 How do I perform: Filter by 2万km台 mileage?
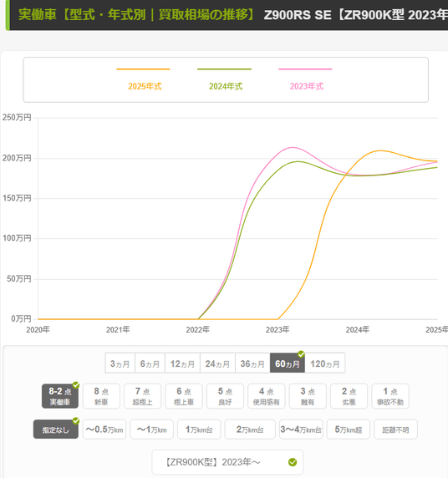[250, 430]
